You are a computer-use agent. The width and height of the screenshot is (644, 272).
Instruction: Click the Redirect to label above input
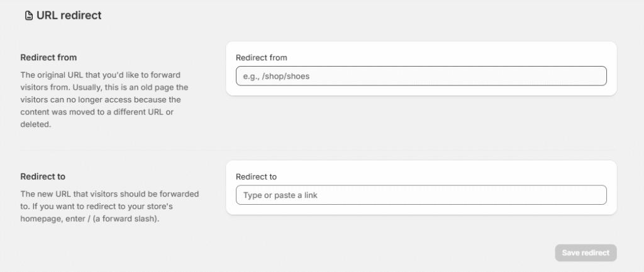(x=256, y=177)
